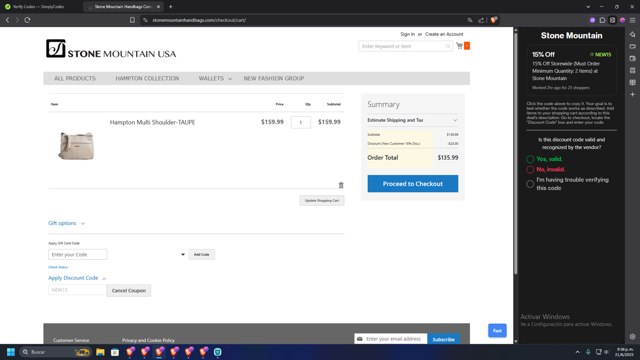Open ALL PRODUCTS in the navigation bar
The height and width of the screenshot is (360, 640).
pyautogui.click(x=75, y=78)
